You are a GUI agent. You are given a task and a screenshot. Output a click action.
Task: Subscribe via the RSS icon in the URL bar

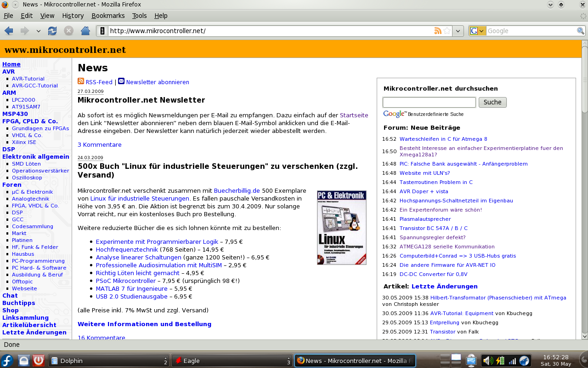[438, 31]
